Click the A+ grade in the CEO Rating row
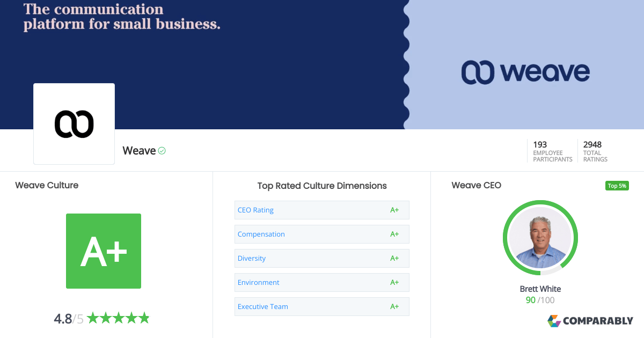 click(394, 210)
